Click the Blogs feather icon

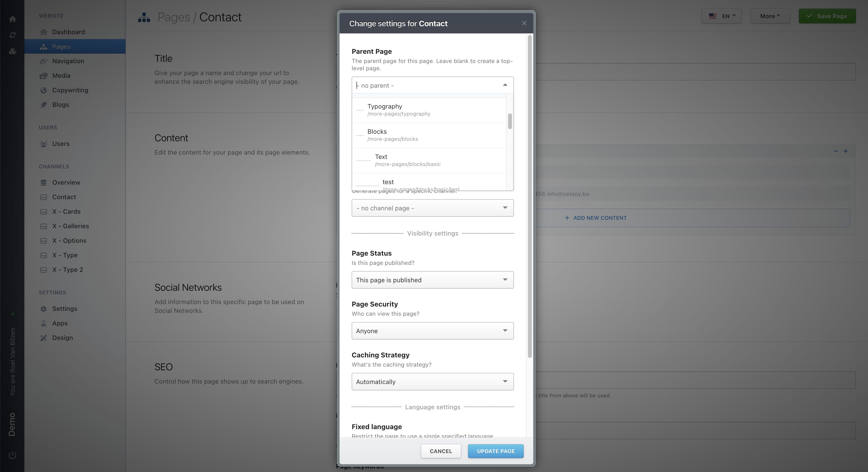click(44, 104)
